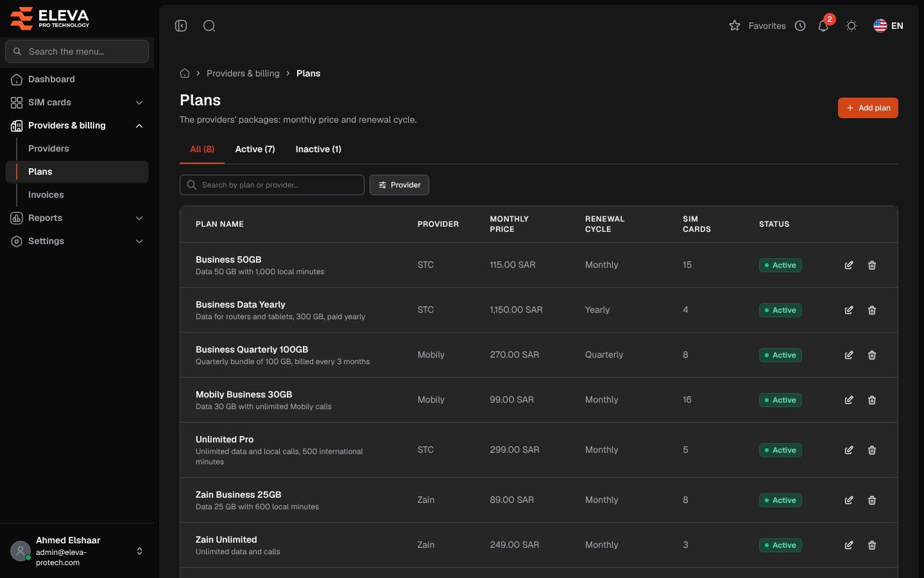
Task: Select the All (8) tab
Action: (202, 149)
